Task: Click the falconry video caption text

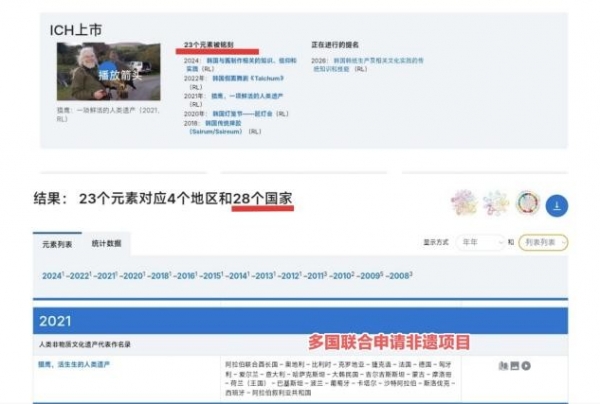Action: [x=108, y=114]
